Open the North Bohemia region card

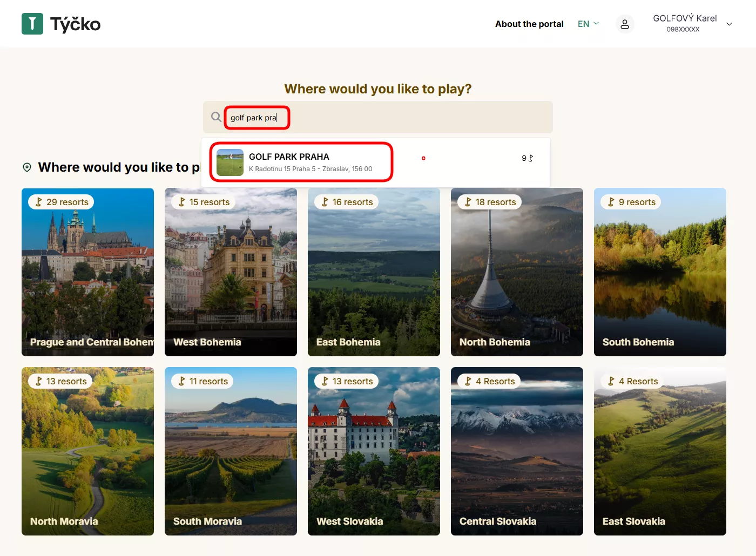click(517, 272)
